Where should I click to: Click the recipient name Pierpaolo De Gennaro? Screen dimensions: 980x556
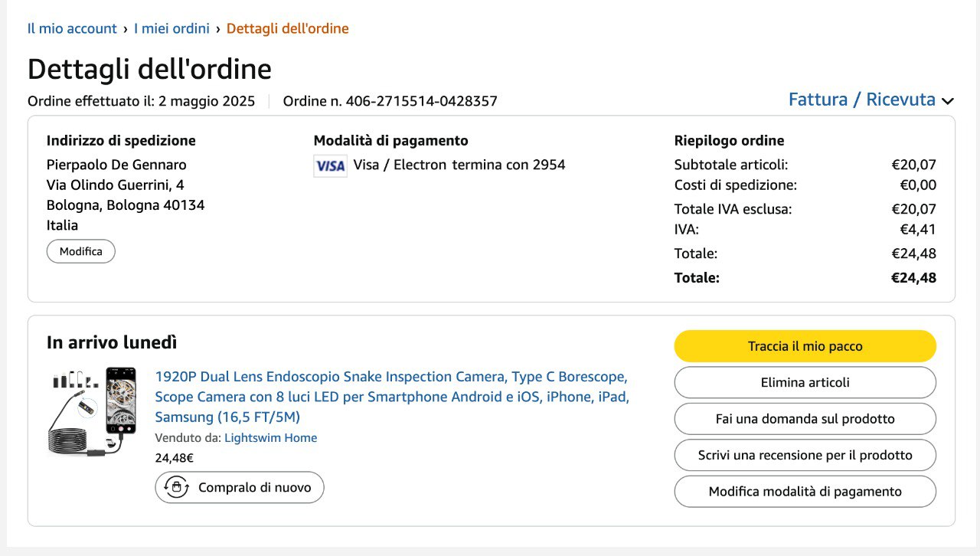coord(116,165)
